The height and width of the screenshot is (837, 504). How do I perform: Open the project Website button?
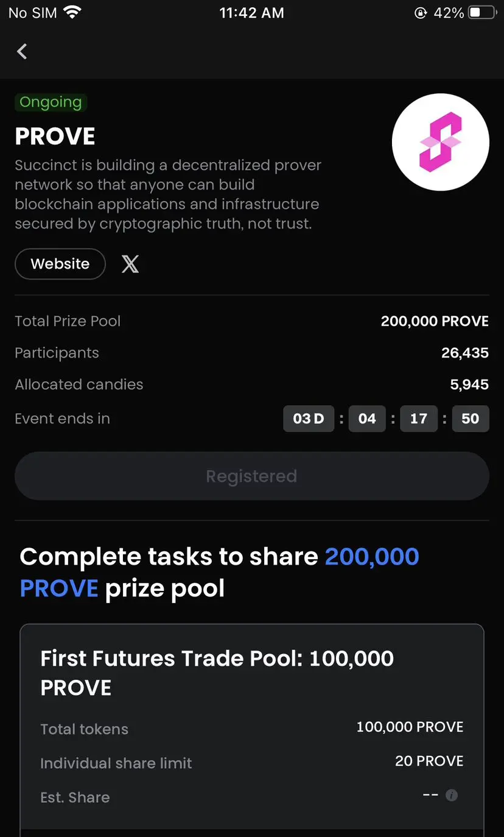coord(60,264)
